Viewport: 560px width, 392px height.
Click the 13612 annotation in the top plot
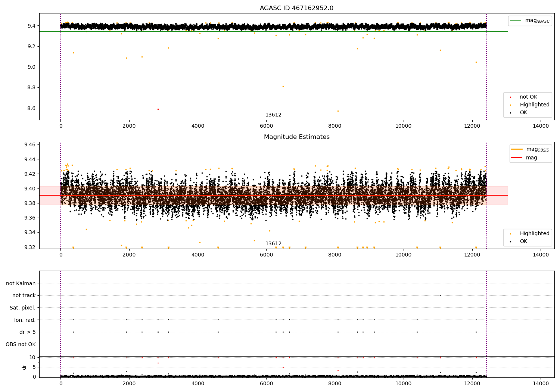[x=273, y=115]
